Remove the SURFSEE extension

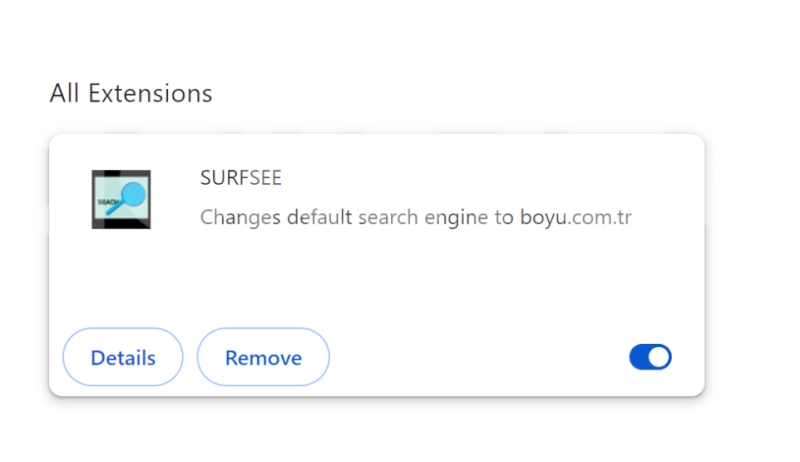click(263, 357)
